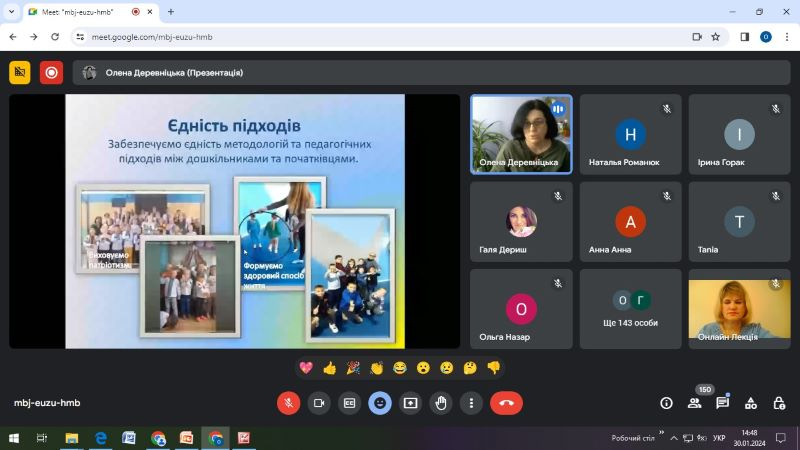Image resolution: width=800 pixels, height=450 pixels.
Task: Click the red recording indicator
Action: pyautogui.click(x=52, y=72)
